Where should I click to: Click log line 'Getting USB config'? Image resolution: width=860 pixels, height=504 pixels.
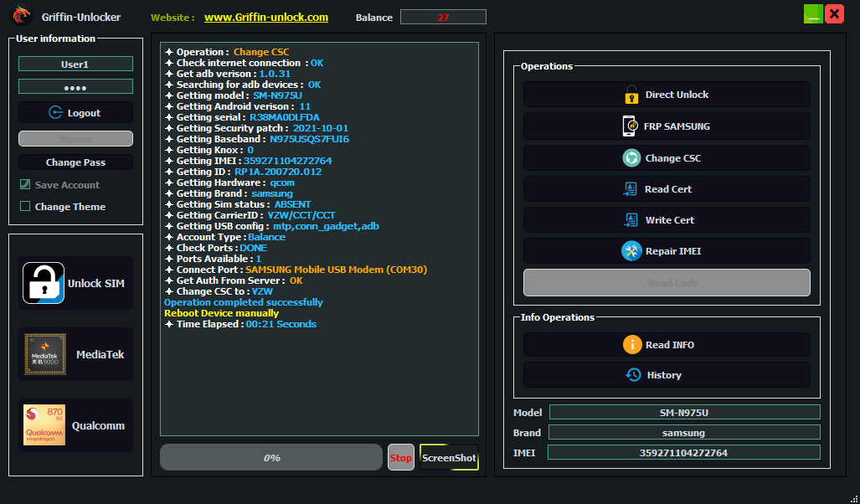click(x=272, y=226)
